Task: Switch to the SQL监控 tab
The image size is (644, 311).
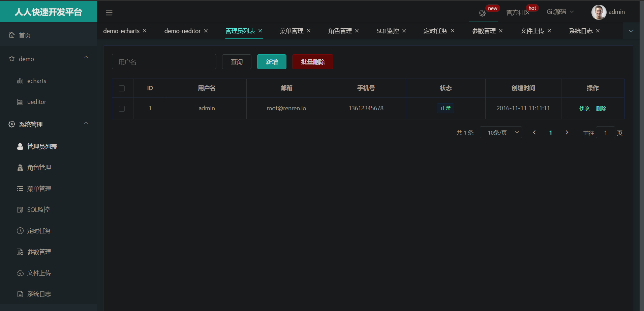Action: pyautogui.click(x=388, y=31)
